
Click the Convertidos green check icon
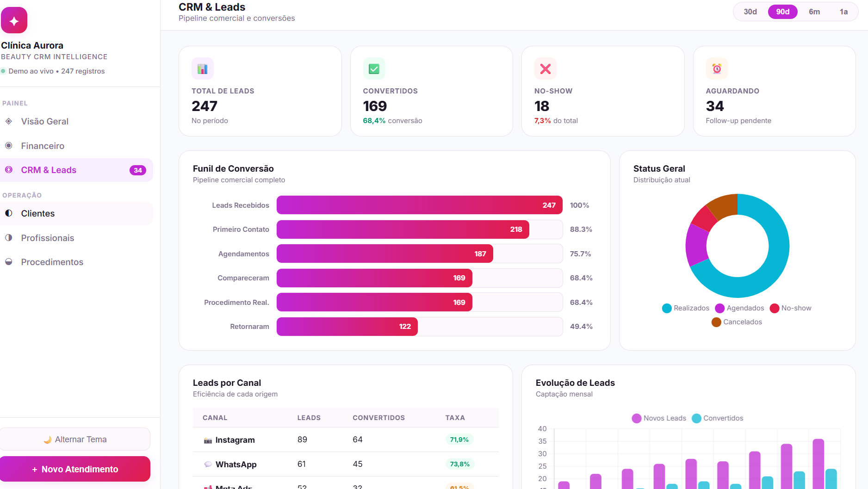click(x=374, y=69)
